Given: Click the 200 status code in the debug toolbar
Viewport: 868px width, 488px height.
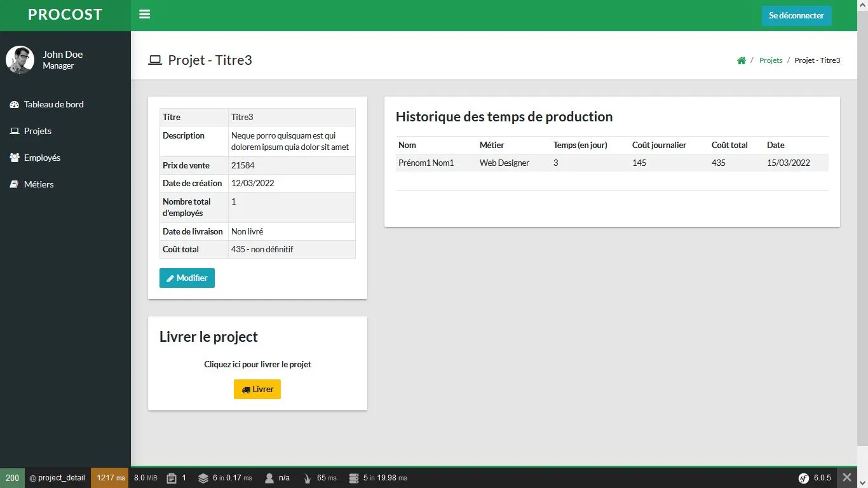Looking at the screenshot, I should [x=12, y=478].
